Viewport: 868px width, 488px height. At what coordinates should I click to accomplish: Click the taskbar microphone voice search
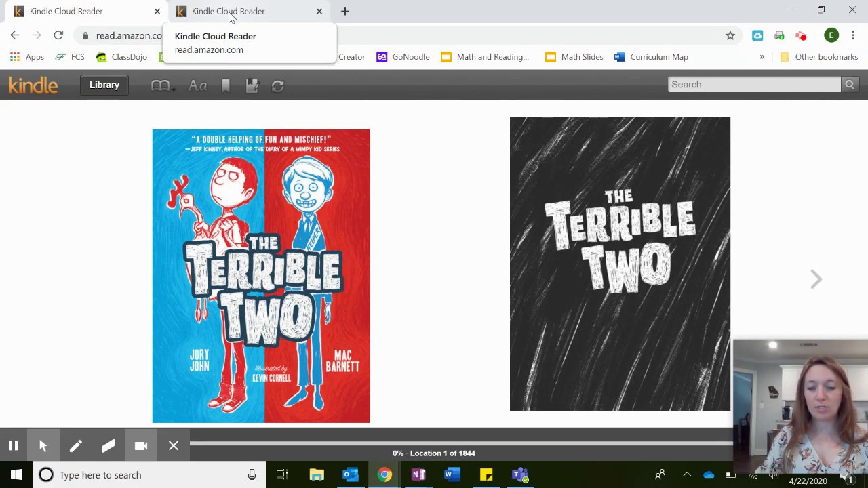tap(252, 475)
